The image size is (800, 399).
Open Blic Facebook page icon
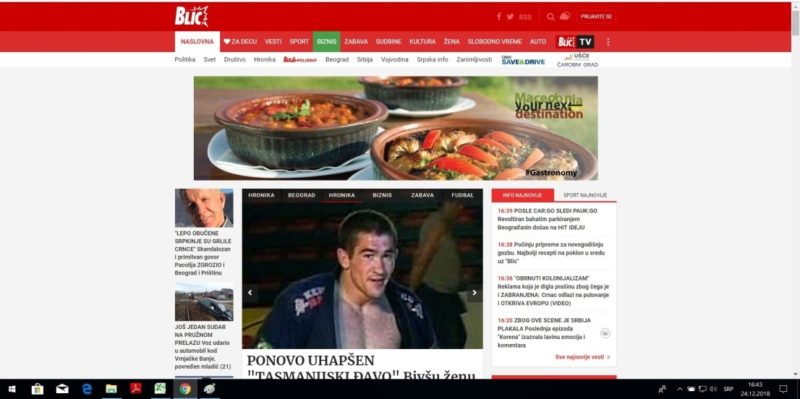click(499, 17)
